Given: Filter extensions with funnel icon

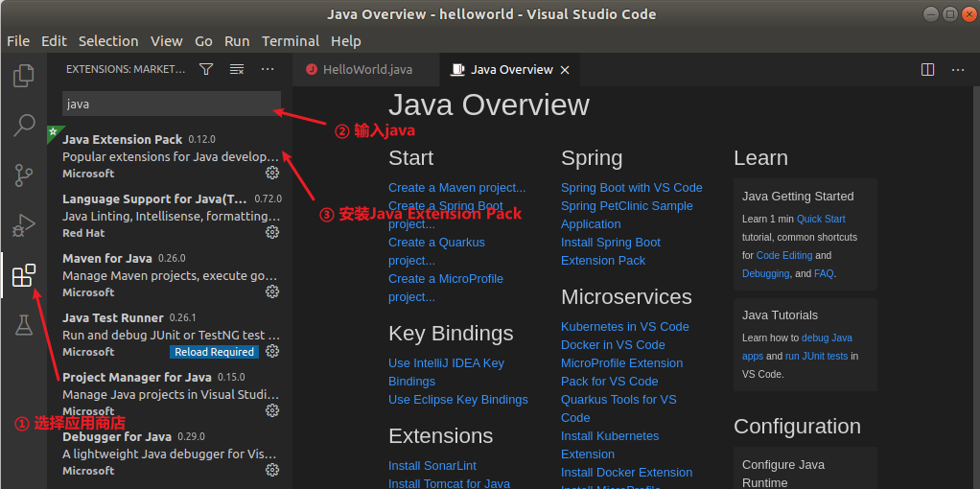Looking at the screenshot, I should (x=206, y=69).
